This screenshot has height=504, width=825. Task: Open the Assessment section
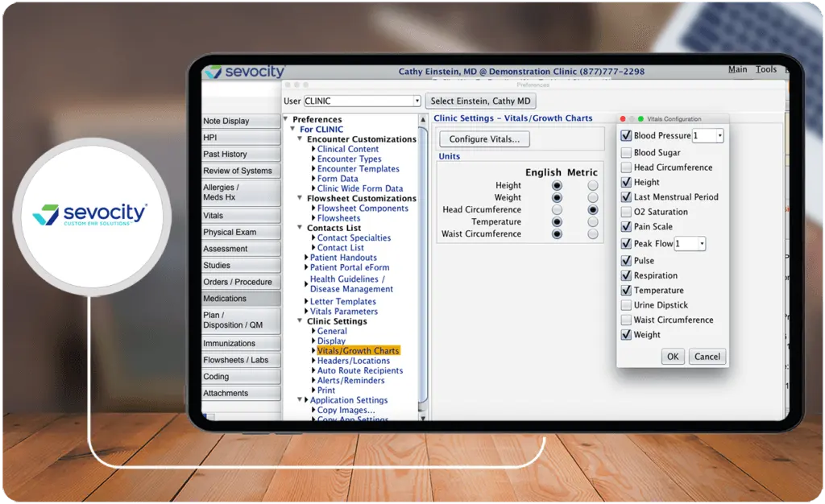[241, 249]
